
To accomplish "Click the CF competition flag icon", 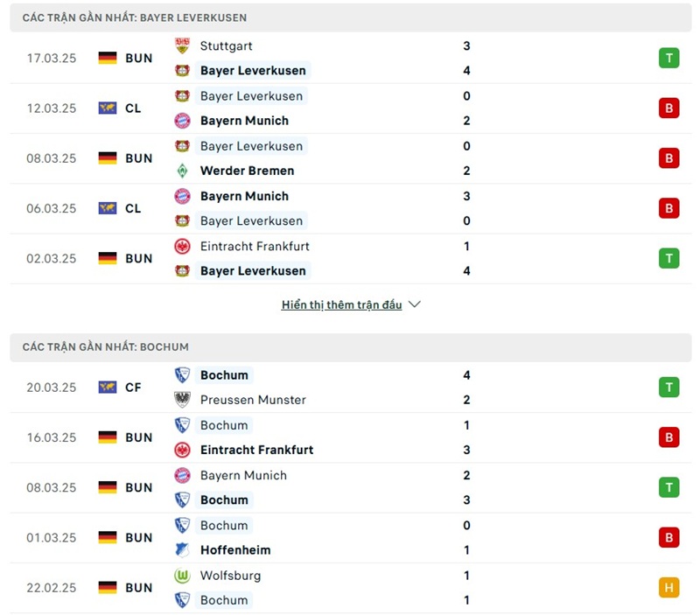I will (x=108, y=388).
